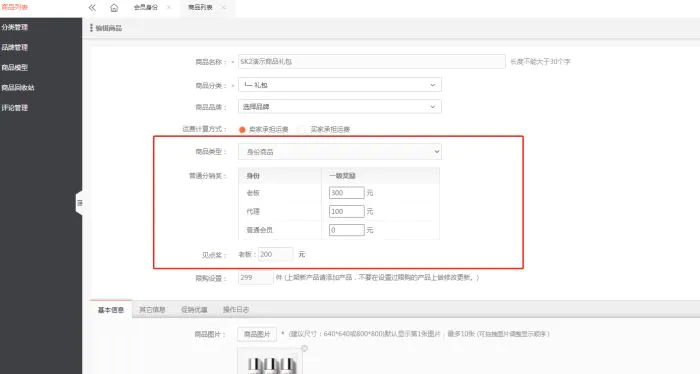Click the 代理 row label in reward table
This screenshot has width=700, height=374.
click(x=253, y=211)
